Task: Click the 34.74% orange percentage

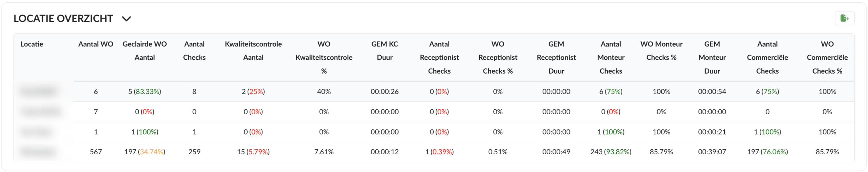Action: (152, 152)
